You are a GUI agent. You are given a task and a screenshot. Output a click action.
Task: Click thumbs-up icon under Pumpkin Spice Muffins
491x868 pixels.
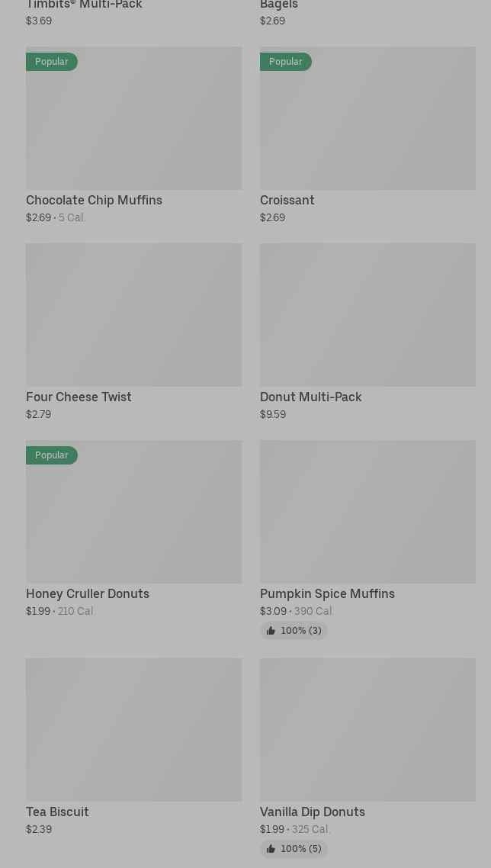click(271, 631)
